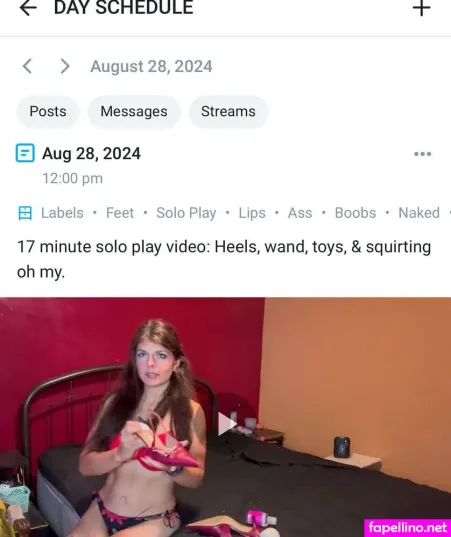
Task: Open the three-dot post options menu
Action: tap(422, 154)
